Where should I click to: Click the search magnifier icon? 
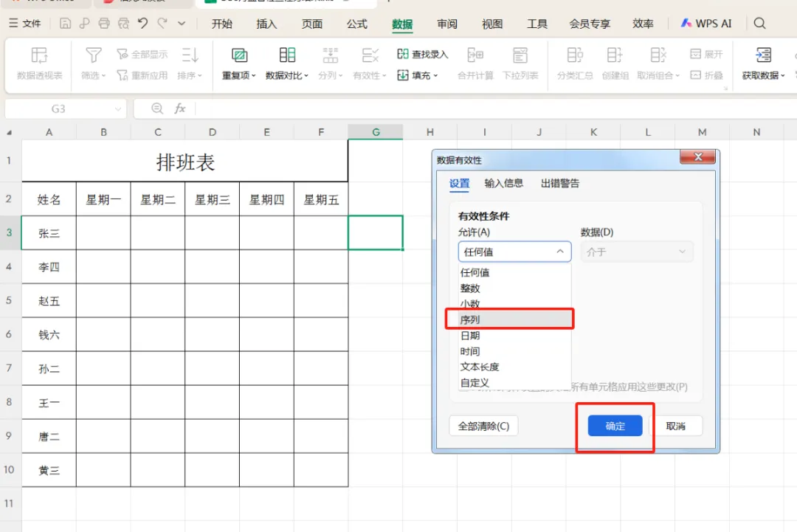coord(759,24)
